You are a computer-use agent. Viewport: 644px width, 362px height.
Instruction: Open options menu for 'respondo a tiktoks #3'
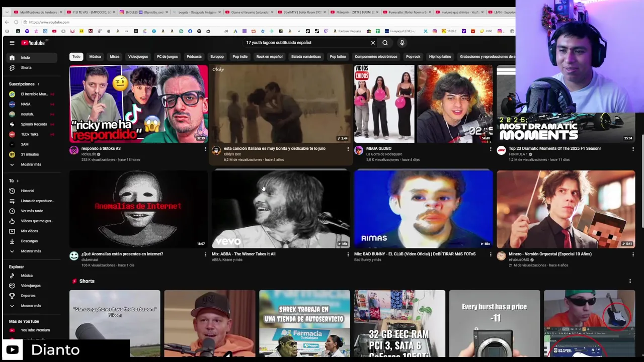pos(205,149)
